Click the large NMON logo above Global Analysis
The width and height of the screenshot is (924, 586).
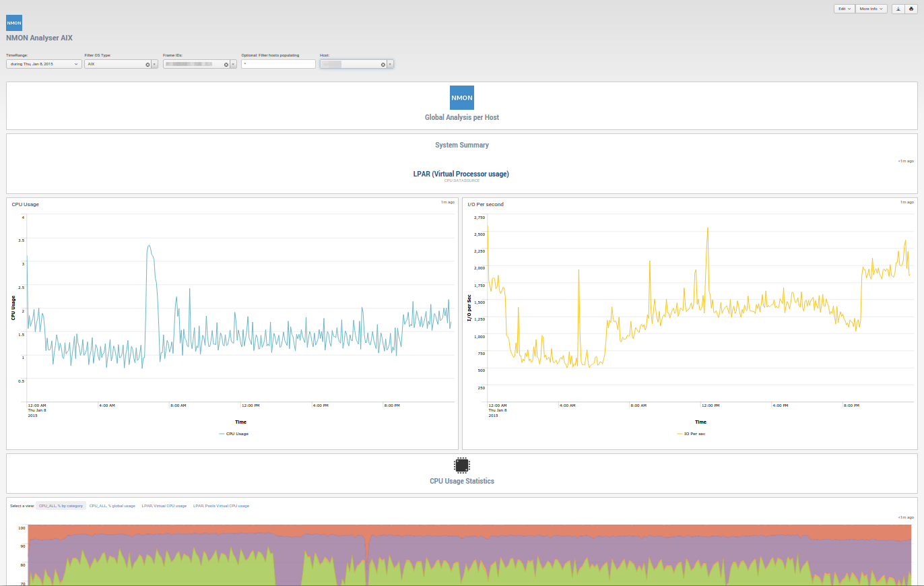point(462,98)
